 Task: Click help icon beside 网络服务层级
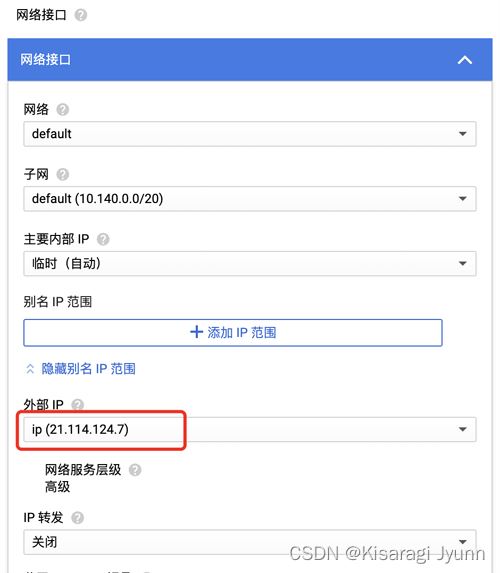pyautogui.click(x=135, y=470)
